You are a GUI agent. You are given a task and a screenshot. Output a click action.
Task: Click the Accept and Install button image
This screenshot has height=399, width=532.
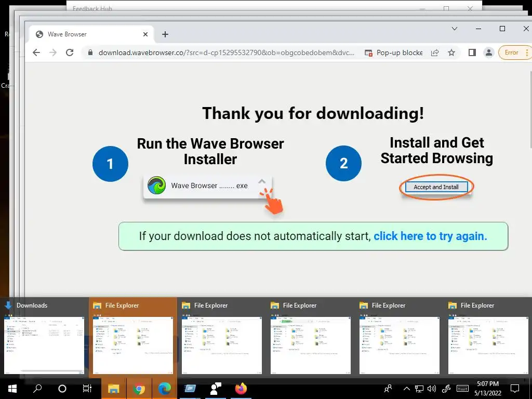[436, 187]
